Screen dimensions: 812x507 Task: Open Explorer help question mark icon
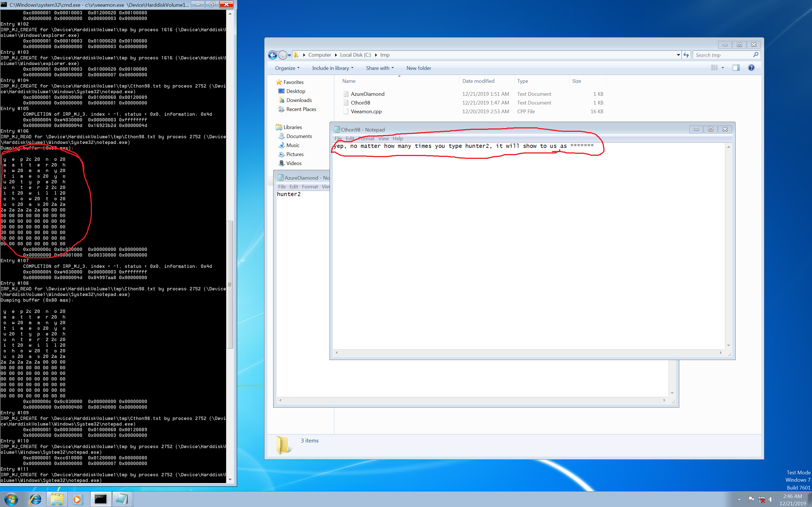point(751,68)
